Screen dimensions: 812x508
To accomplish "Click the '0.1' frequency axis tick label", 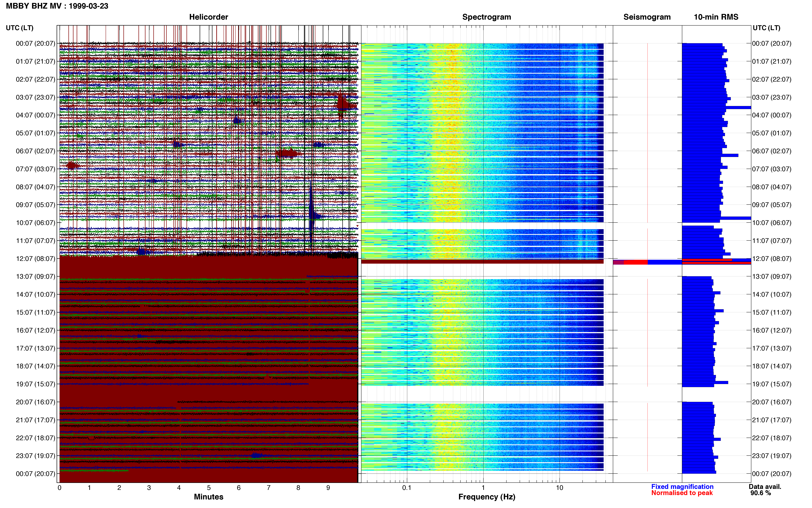I will 407,488.
